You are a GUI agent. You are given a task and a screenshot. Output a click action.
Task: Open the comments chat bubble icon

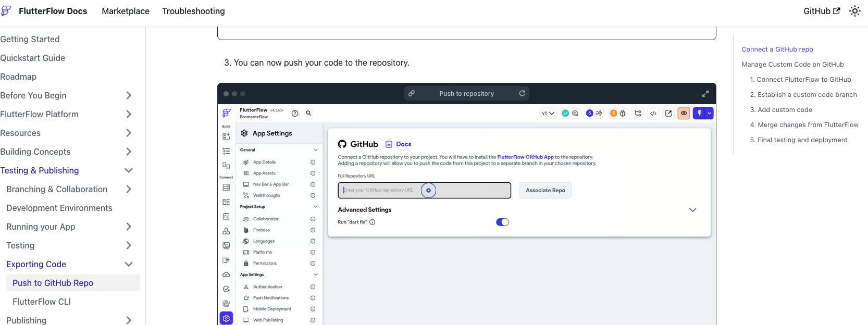click(575, 113)
